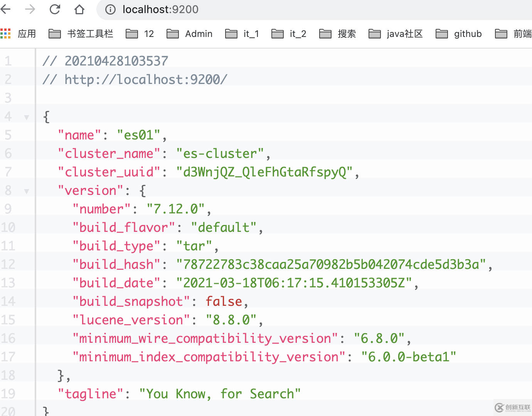Click the browser back arrow
This screenshot has width=532, height=416.
click(x=5, y=9)
